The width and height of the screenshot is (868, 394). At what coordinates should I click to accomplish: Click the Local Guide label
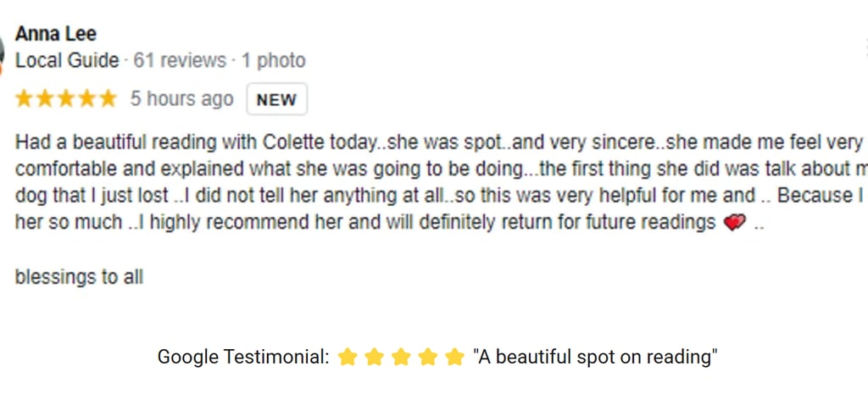(67, 61)
